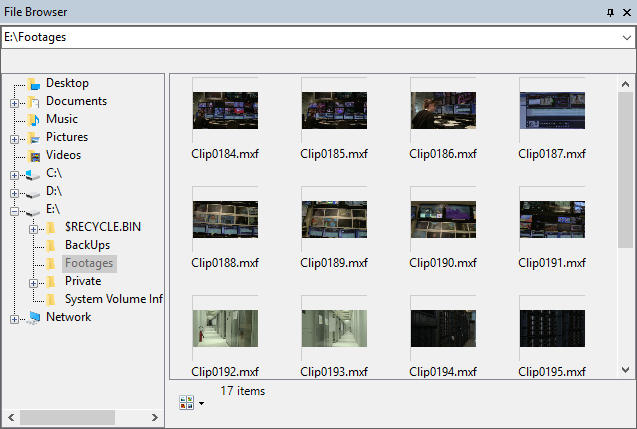The width and height of the screenshot is (637, 429).
Task: Select the Clip0191.mxf clip
Action: pyautogui.click(x=552, y=220)
